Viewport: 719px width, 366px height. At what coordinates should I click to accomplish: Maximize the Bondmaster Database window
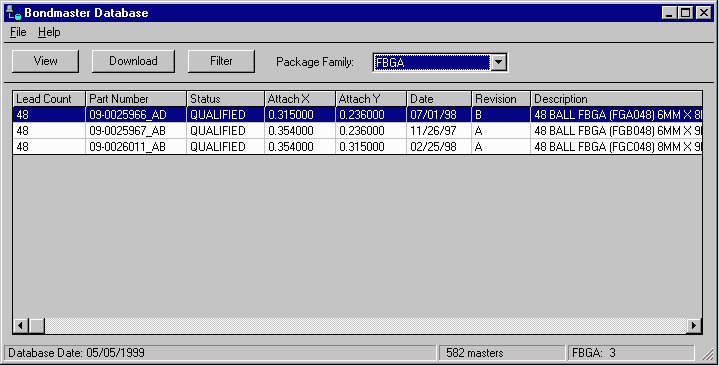coord(686,13)
